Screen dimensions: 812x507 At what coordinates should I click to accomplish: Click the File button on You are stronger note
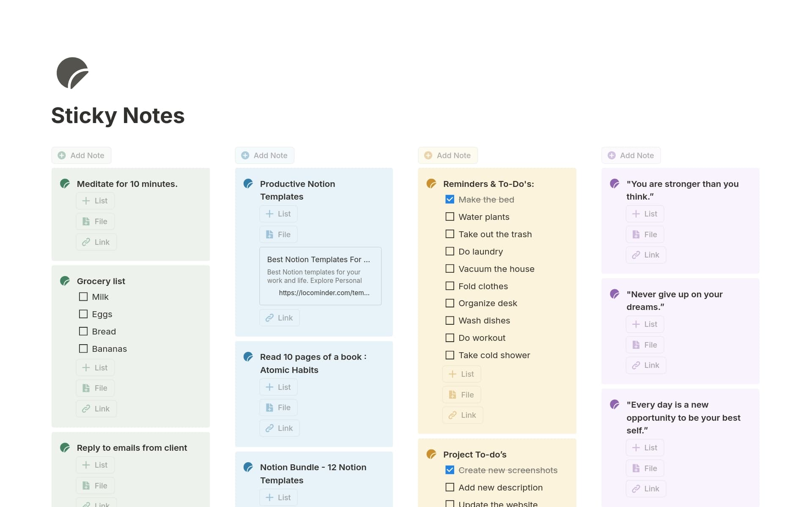(x=645, y=234)
